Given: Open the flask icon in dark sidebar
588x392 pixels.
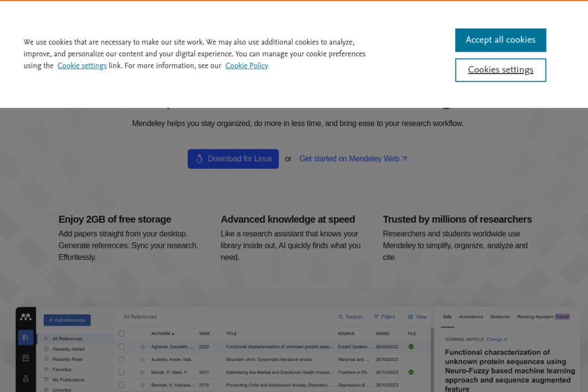Looking at the screenshot, I should click(x=25, y=378).
